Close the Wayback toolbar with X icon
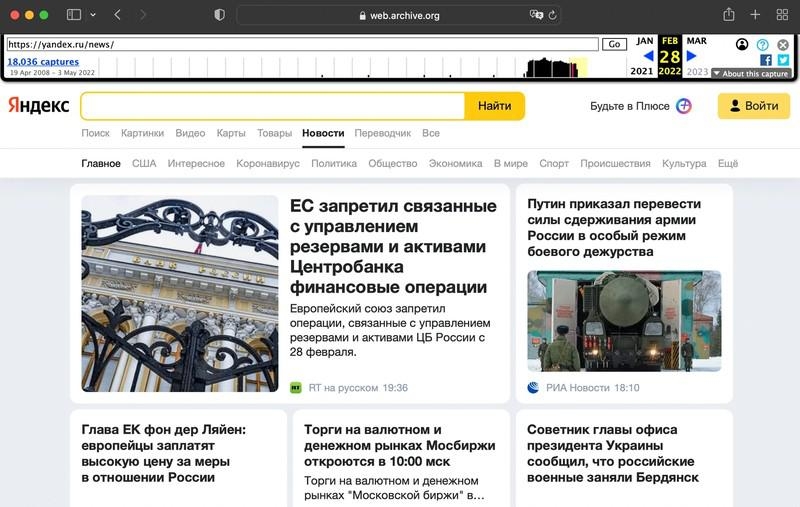800x507 pixels. click(783, 45)
